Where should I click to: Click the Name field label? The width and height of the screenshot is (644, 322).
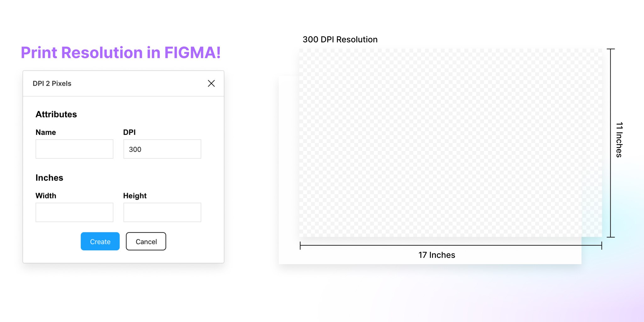coord(46,132)
